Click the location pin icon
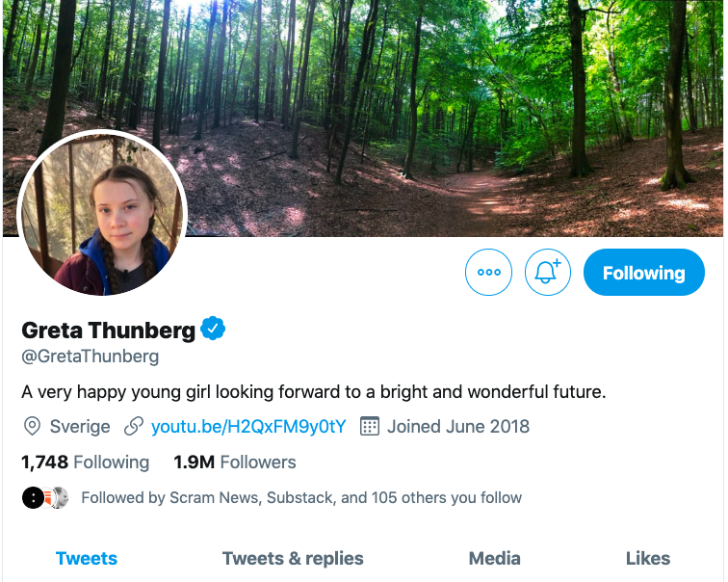This screenshot has width=728, height=582. 32,426
